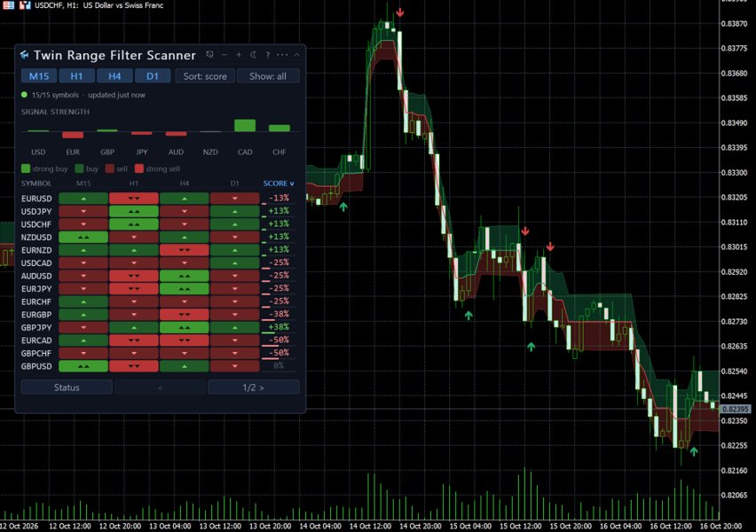756x532 pixels.
Task: Toggle the D1 timeframe button
Action: [153, 76]
